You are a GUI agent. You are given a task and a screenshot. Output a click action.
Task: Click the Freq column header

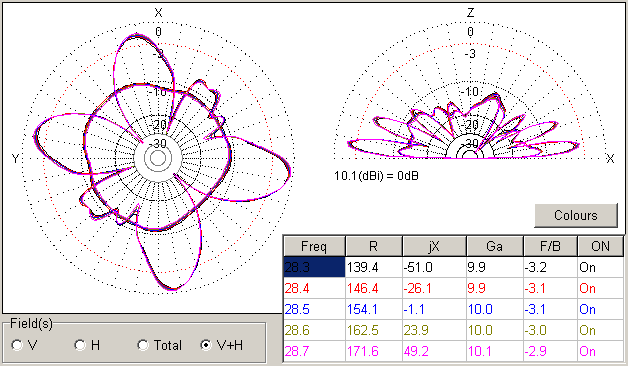click(314, 246)
